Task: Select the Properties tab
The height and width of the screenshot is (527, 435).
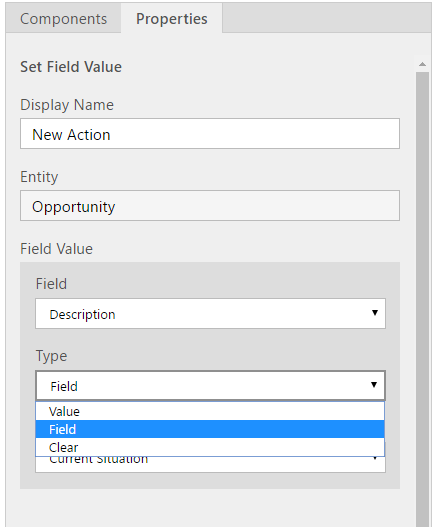Action: (x=171, y=18)
